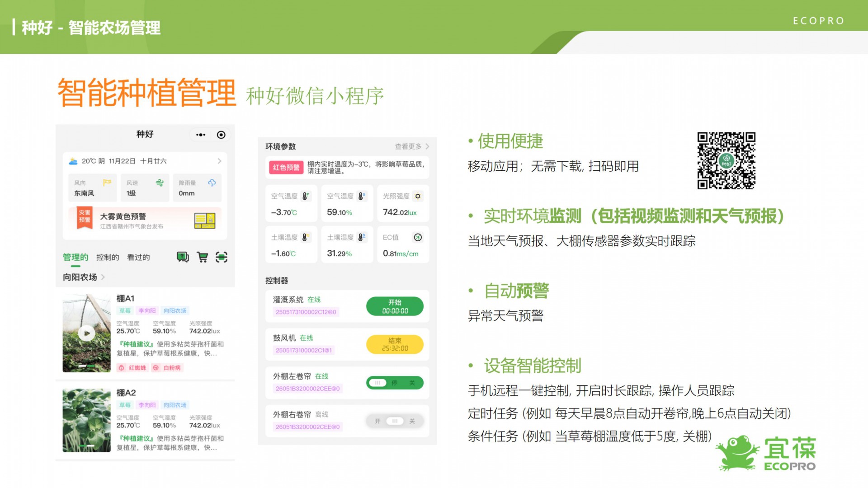Click the 0.81ms/cm EC value
868x488 pixels.
point(401,253)
